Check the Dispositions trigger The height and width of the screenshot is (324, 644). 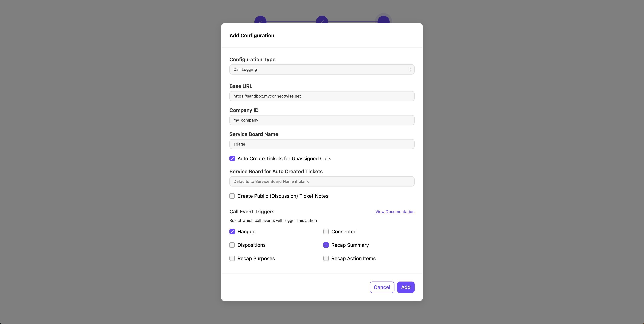click(x=232, y=245)
